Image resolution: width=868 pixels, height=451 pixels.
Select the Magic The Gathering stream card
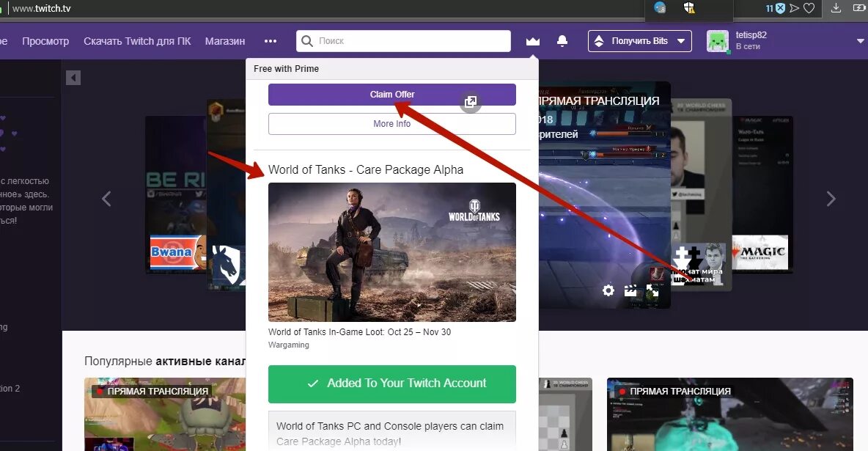coord(762,194)
